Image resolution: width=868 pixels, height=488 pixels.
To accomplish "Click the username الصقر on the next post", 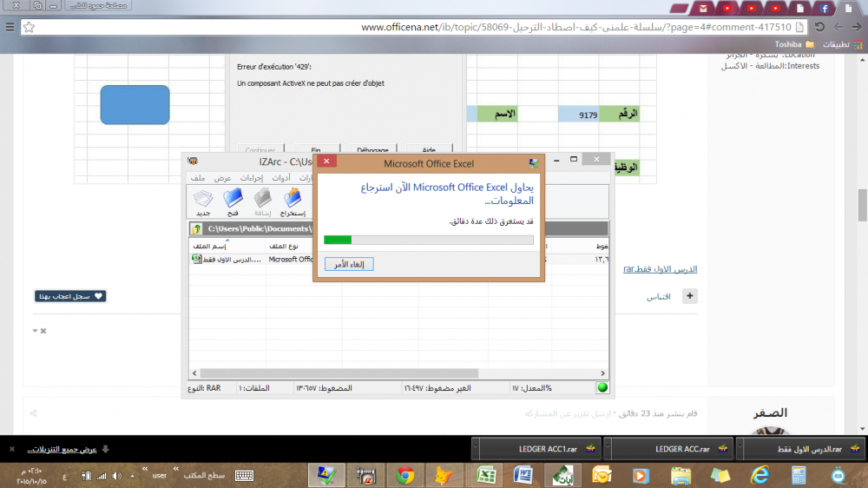I will 770,413.
